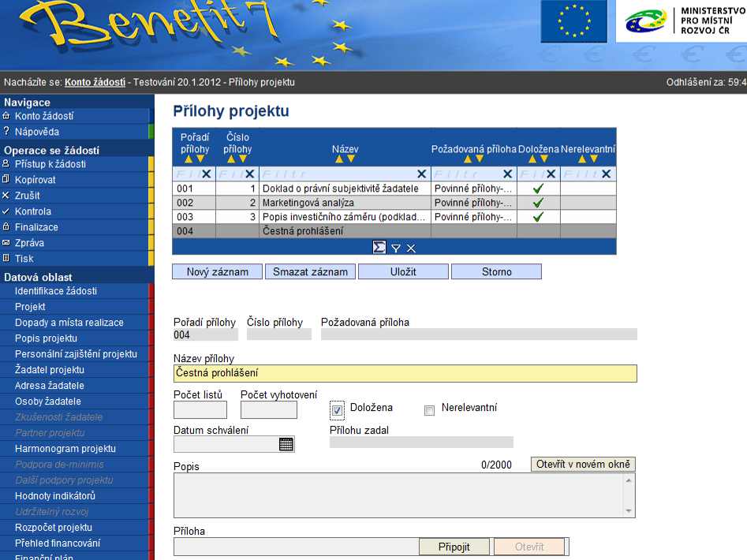Click Otevřít v novém okně button
747x560 pixels.
583,464
